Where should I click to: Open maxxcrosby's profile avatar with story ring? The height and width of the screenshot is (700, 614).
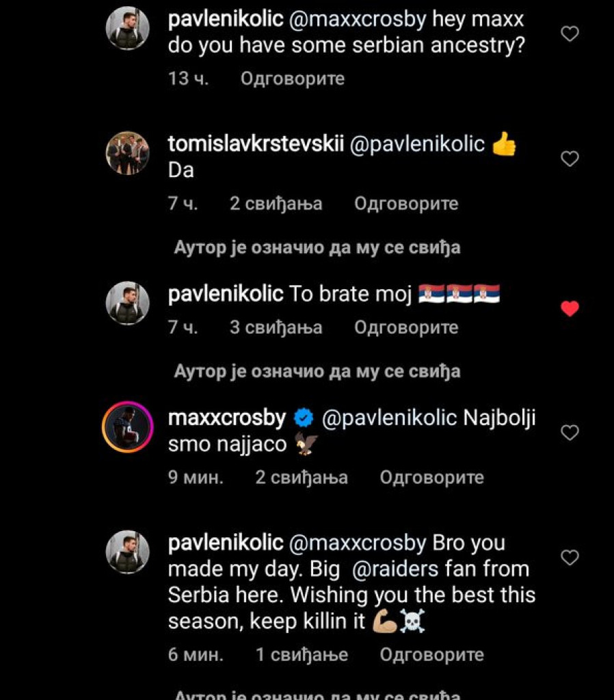click(x=126, y=427)
